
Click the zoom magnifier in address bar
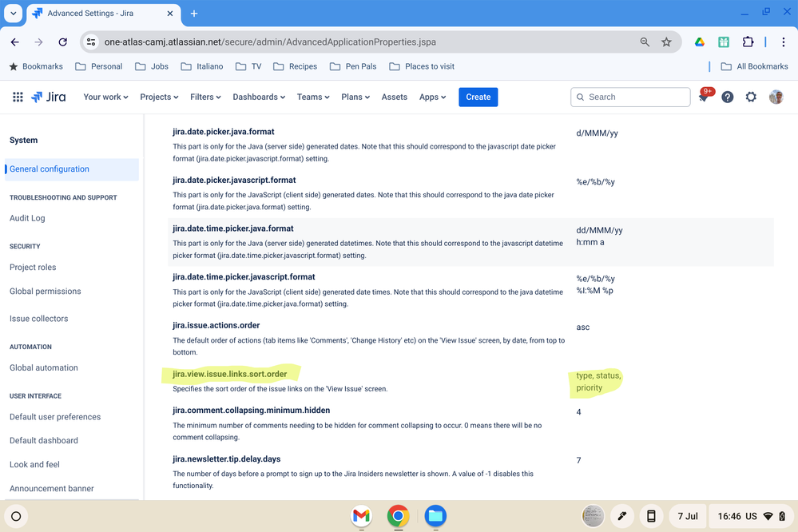pos(645,42)
